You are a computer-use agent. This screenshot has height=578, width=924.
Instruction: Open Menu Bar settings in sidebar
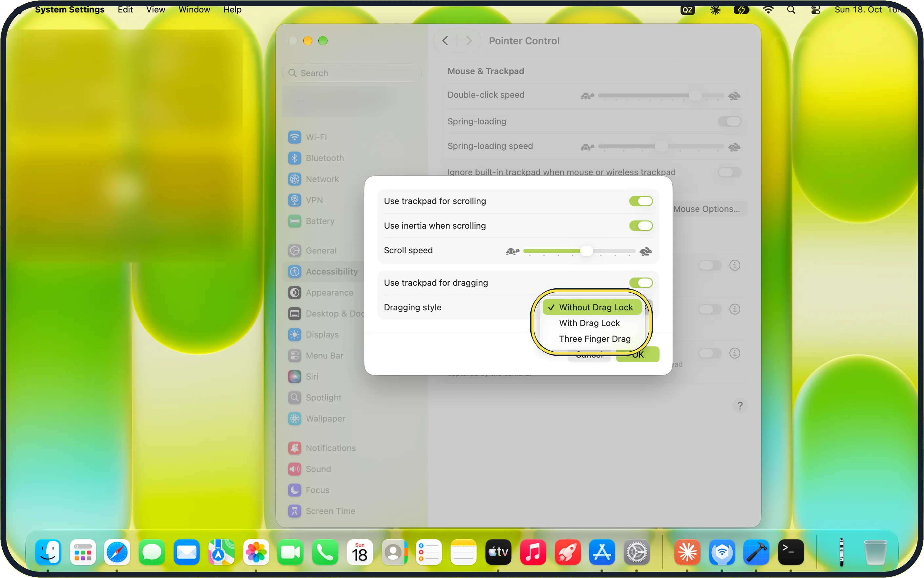[x=324, y=356]
